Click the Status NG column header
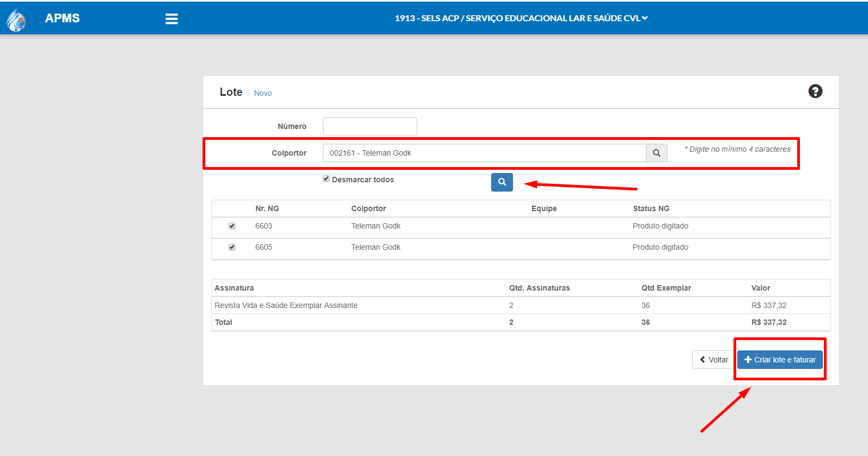The image size is (868, 456). [x=651, y=208]
